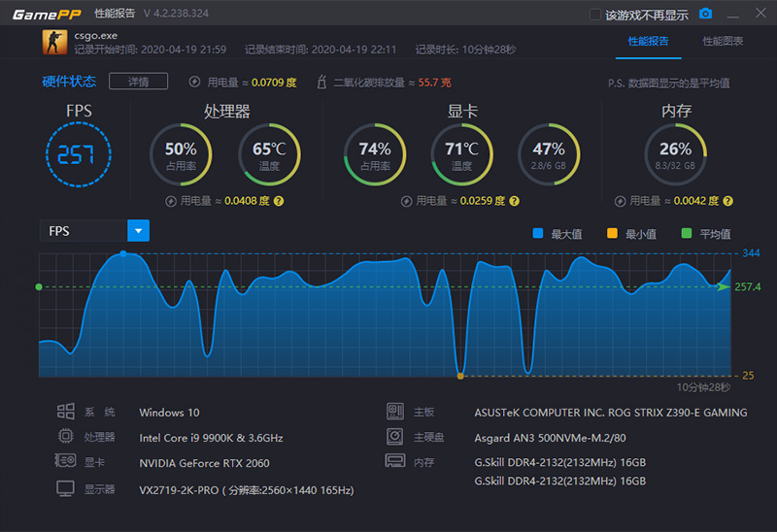Open the FPS chart metric dropdown arrow
Image resolution: width=777 pixels, height=532 pixels.
tap(138, 231)
